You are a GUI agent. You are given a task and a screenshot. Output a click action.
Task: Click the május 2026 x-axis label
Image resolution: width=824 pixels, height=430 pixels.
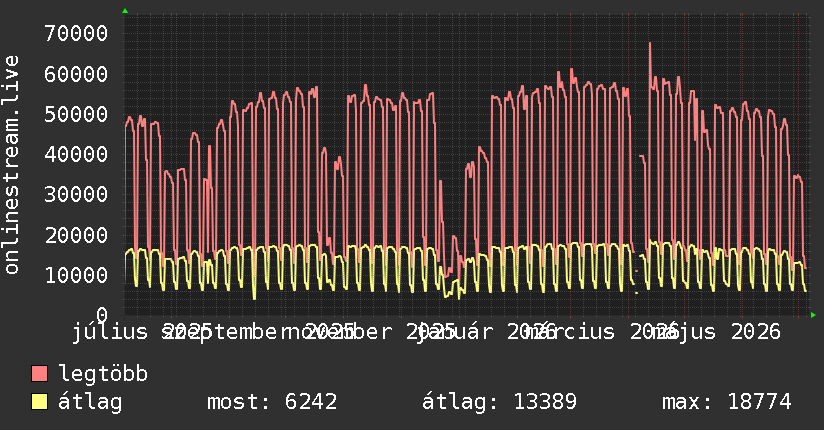pyautogui.click(x=714, y=332)
